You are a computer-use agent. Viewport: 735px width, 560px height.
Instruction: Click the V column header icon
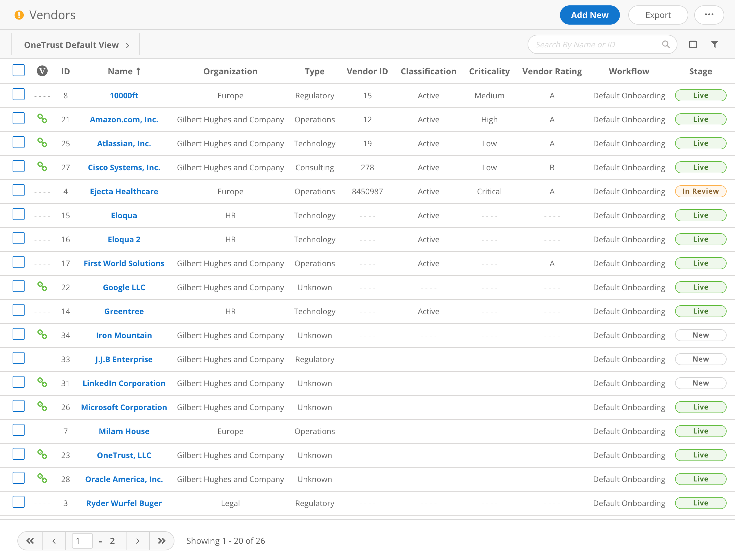(x=42, y=71)
